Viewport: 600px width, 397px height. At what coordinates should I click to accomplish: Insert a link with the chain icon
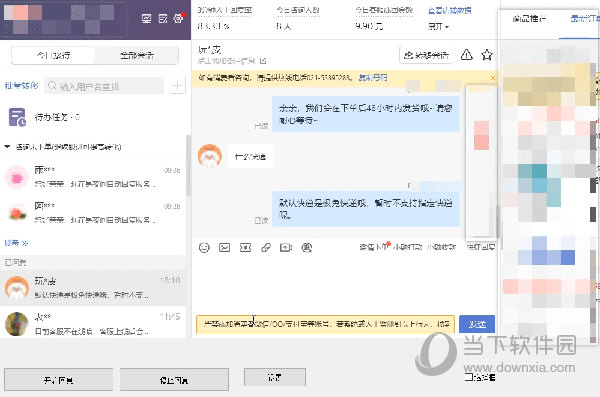(x=266, y=248)
